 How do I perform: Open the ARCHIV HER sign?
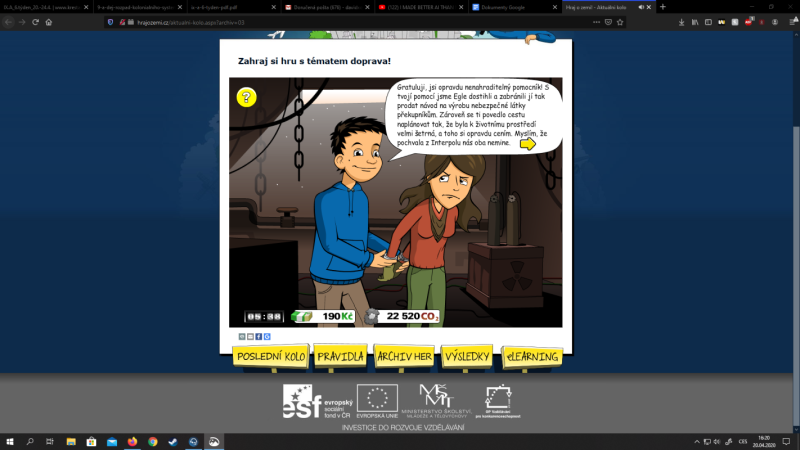pyautogui.click(x=404, y=356)
